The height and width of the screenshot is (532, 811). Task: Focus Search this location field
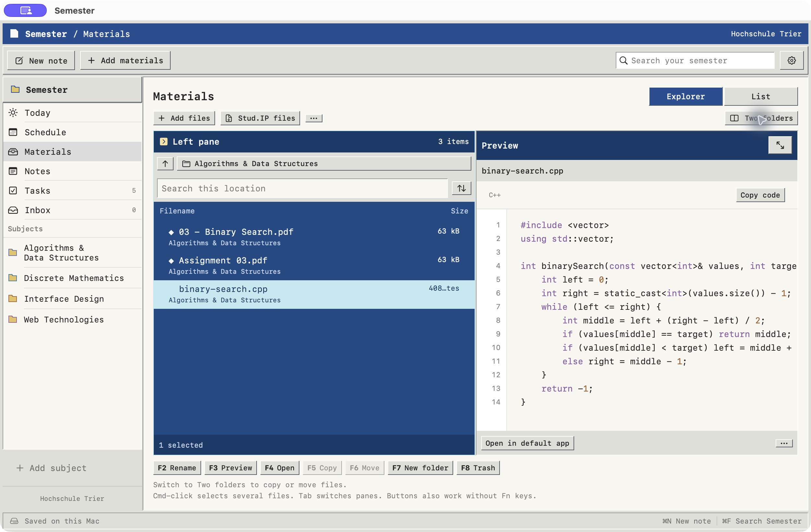click(302, 188)
